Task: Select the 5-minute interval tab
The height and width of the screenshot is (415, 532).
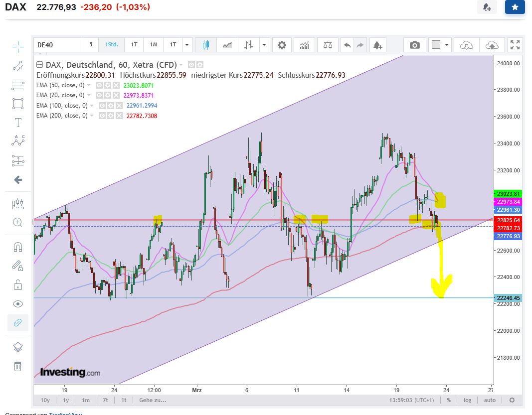Action: [90, 45]
